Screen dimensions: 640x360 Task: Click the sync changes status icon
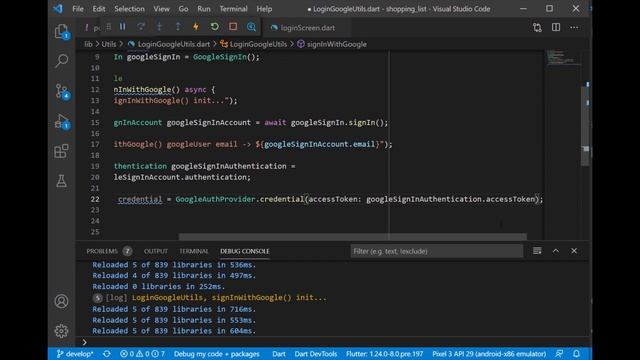pyautogui.click(x=107, y=354)
